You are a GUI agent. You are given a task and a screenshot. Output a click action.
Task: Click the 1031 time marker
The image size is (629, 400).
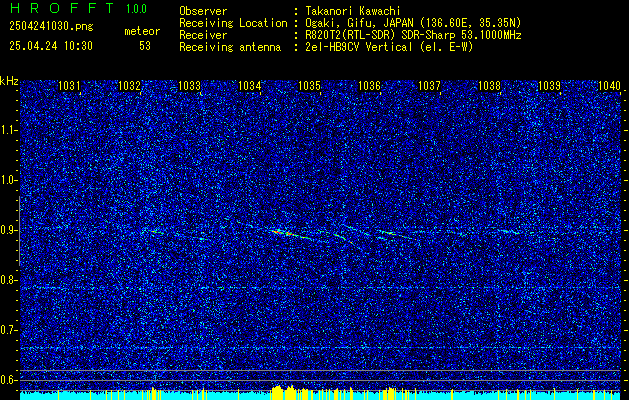69,85
